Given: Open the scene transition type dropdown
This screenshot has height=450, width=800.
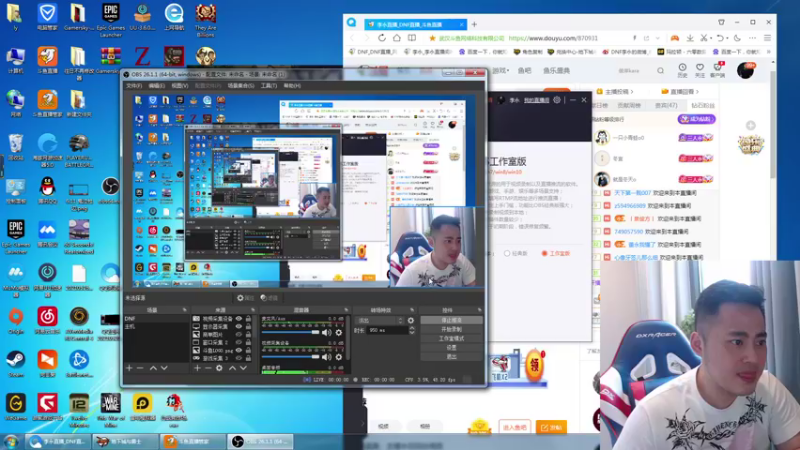Looking at the screenshot, I should 380,320.
